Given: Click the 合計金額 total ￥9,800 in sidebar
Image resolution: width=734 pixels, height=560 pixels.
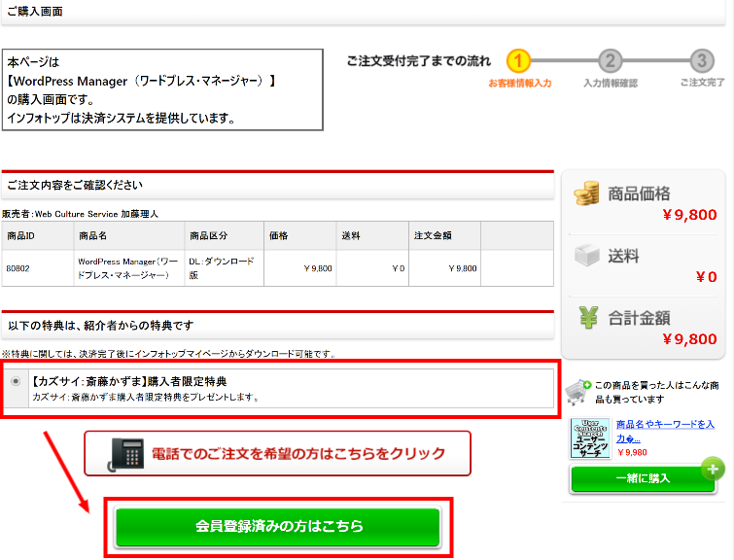Looking at the screenshot, I should (689, 338).
